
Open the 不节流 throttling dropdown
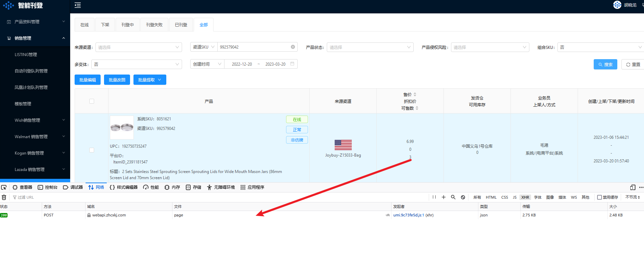(x=632, y=197)
